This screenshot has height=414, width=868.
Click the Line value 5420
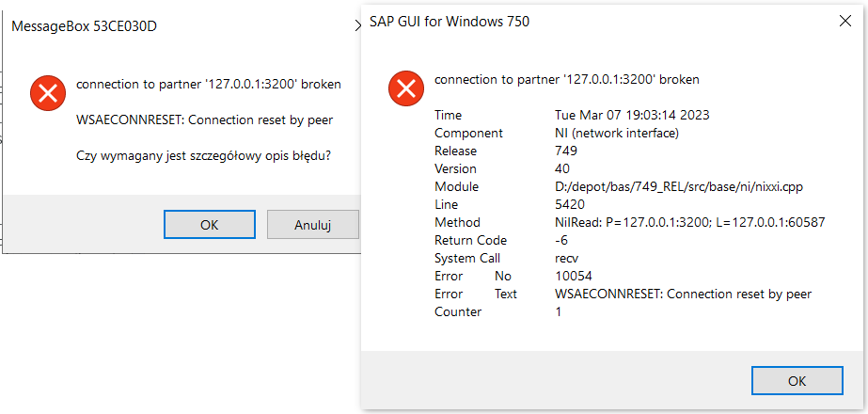point(571,205)
